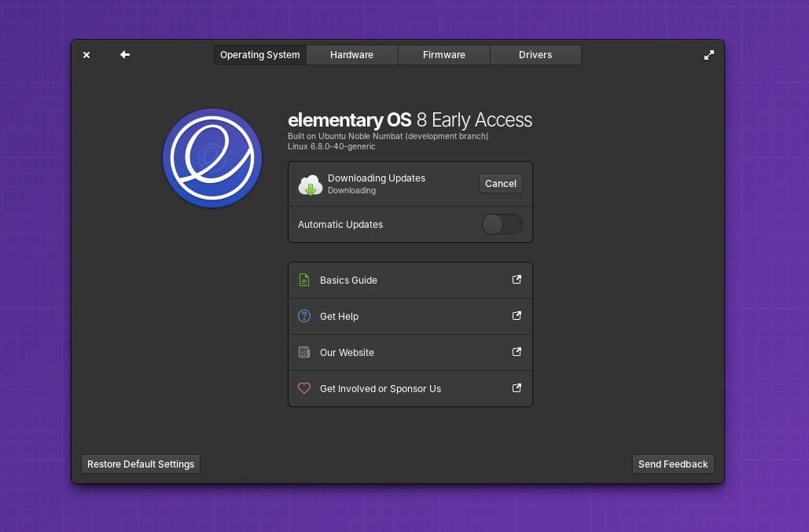The height and width of the screenshot is (532, 809).
Task: Open the Firmware tab
Action: pos(443,54)
